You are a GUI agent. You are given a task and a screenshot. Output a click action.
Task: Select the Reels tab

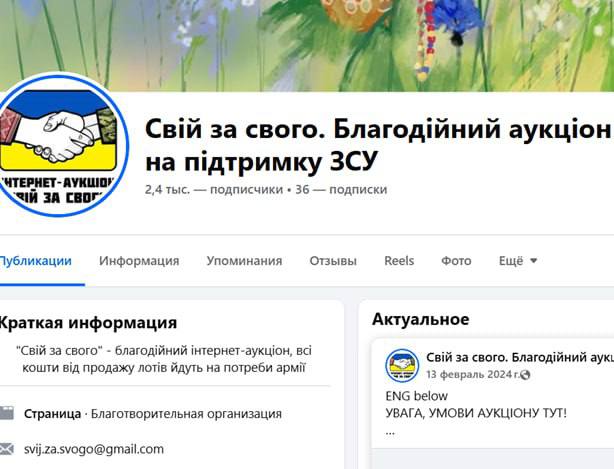point(399,261)
